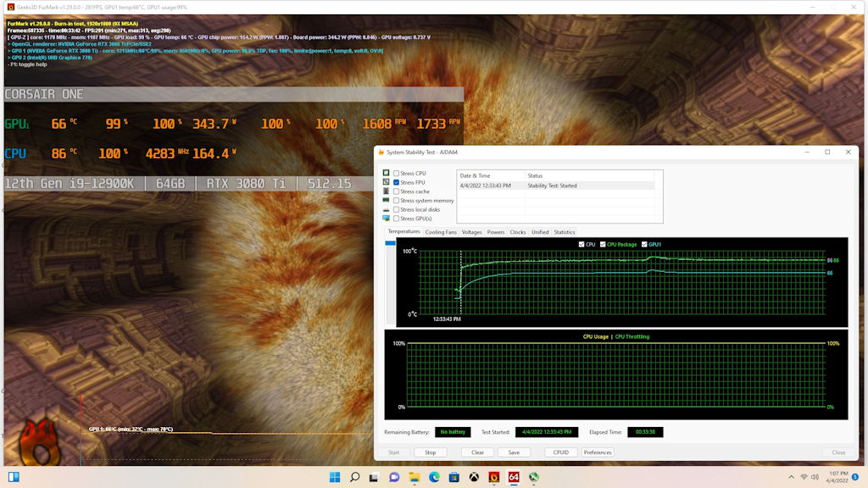868x488 pixels.
Task: Open Task View on the taskbar
Action: [x=374, y=477]
